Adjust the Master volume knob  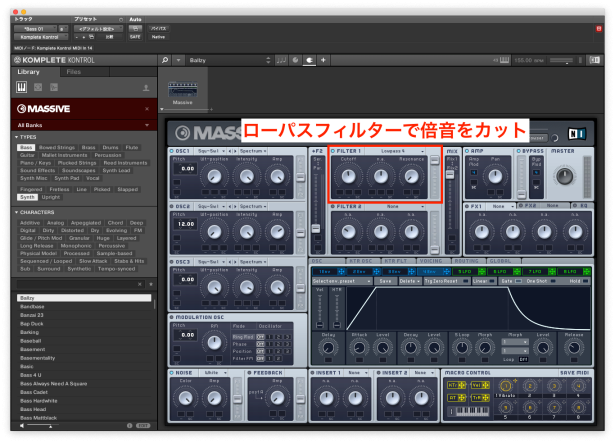564,177
